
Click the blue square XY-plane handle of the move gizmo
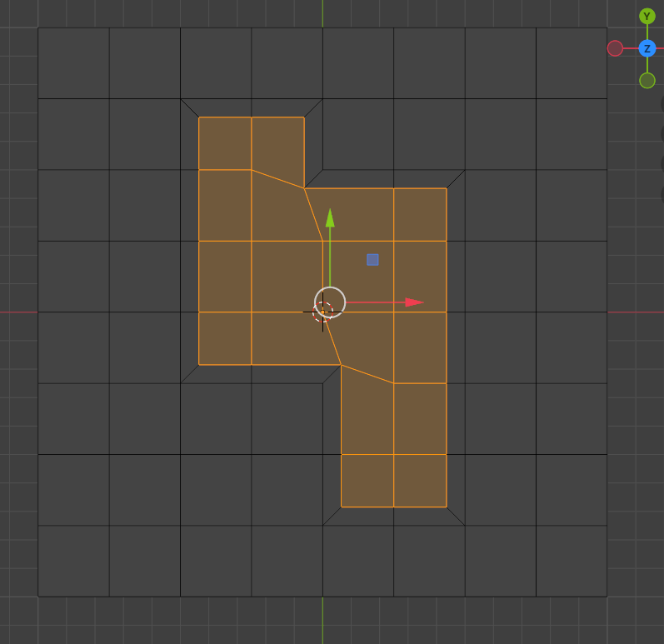372,260
